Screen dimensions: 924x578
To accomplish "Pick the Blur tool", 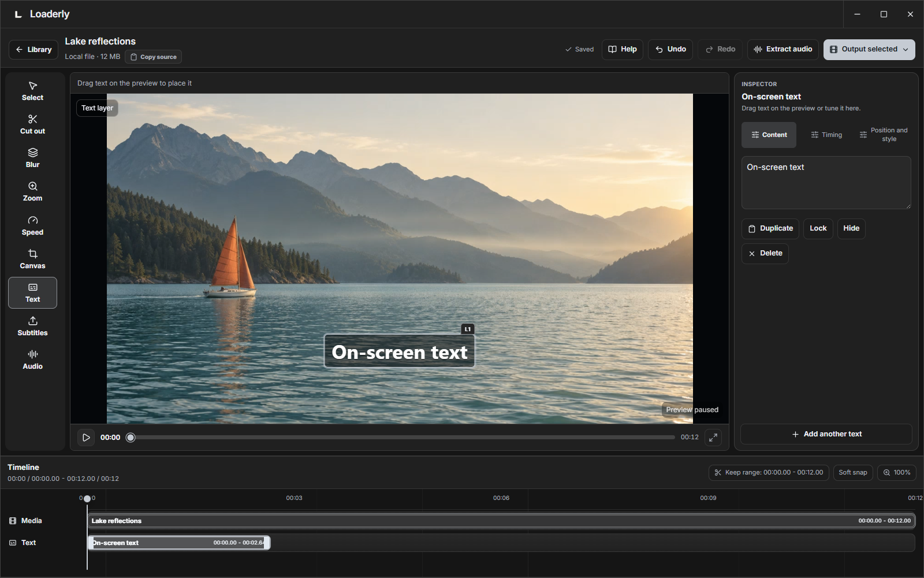I will tap(32, 158).
